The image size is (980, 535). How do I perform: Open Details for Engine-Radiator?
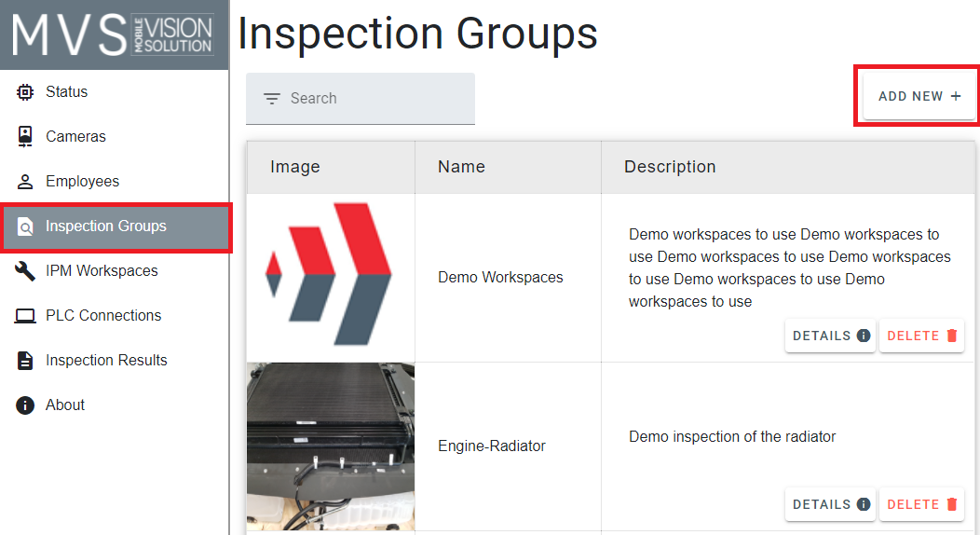click(830, 504)
